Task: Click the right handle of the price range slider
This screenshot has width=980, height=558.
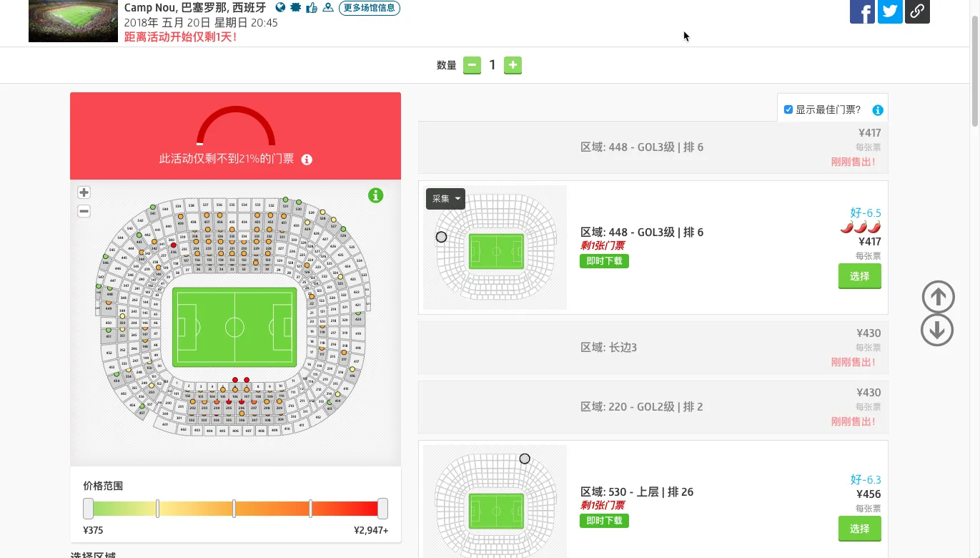Action: coord(382,509)
